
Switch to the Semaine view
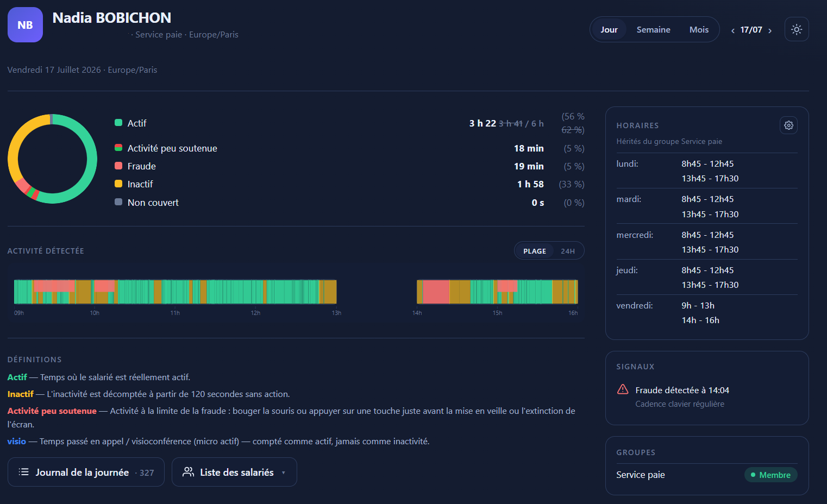coord(653,30)
